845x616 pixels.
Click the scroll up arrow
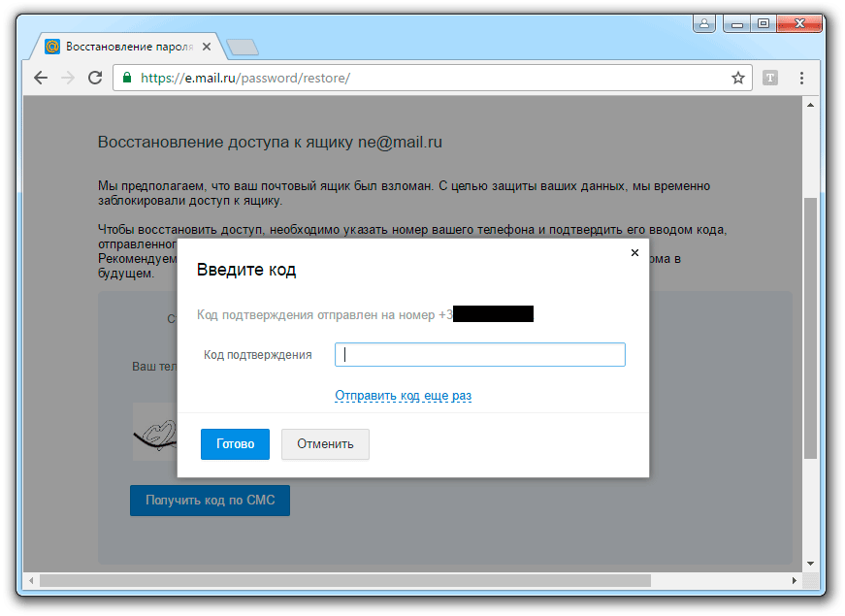(x=810, y=105)
